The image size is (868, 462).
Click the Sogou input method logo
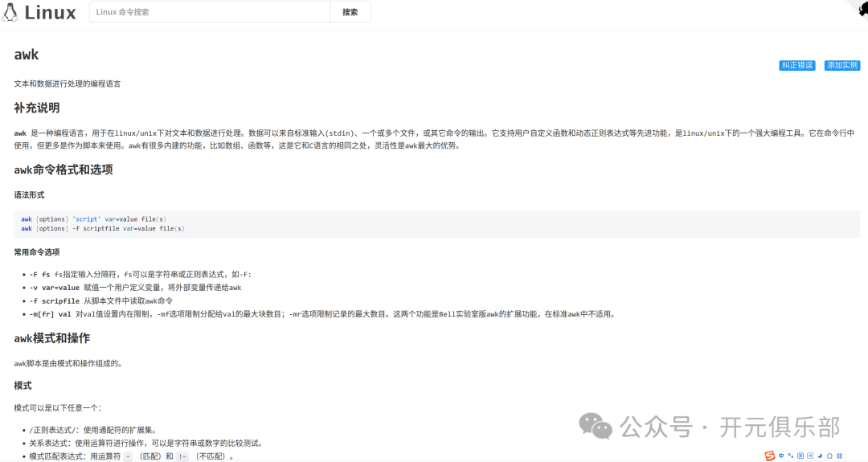770,456
